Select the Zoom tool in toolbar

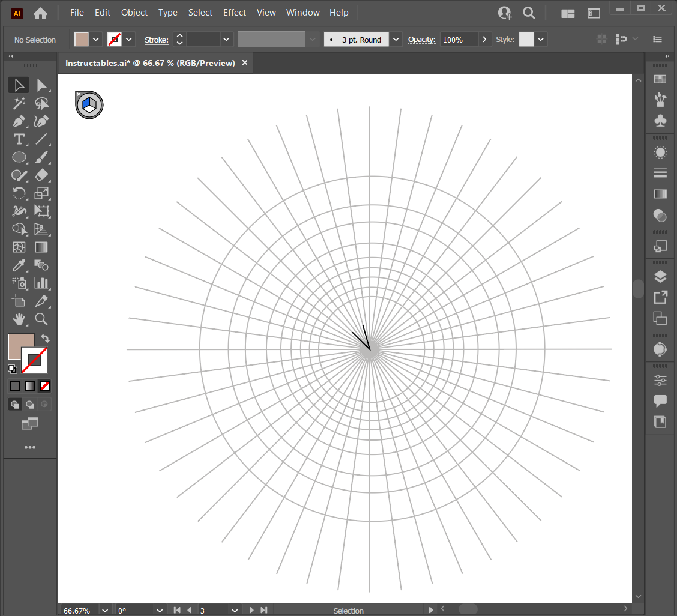coord(41,319)
